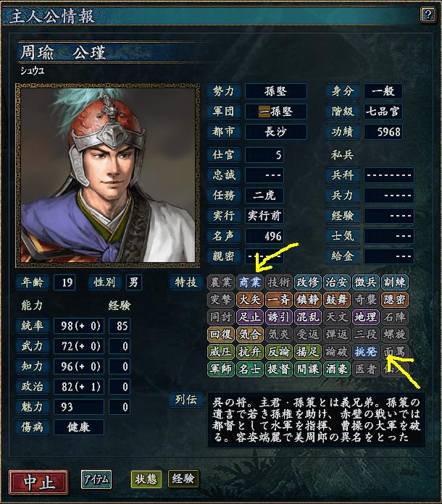This screenshot has width=442, height=504.
Task: Select the 訓練 skill badge
Action: 395,282
